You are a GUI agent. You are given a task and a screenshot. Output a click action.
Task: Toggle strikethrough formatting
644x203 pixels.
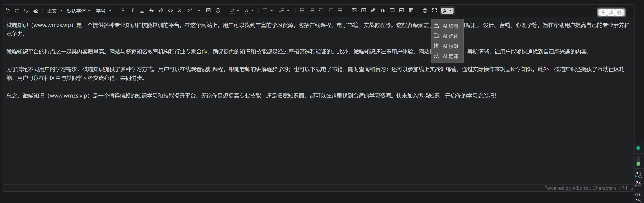point(151,11)
